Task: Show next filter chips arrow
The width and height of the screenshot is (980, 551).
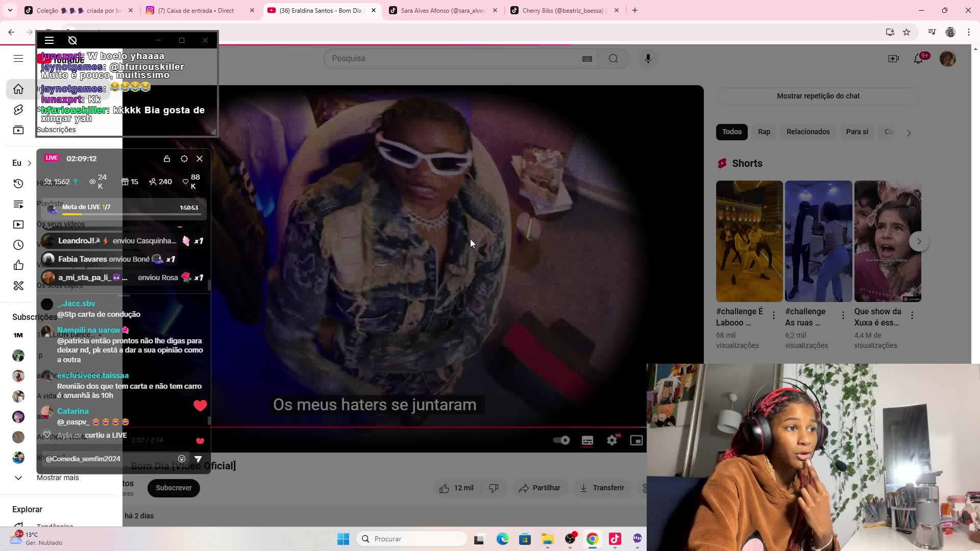Action: (x=909, y=133)
